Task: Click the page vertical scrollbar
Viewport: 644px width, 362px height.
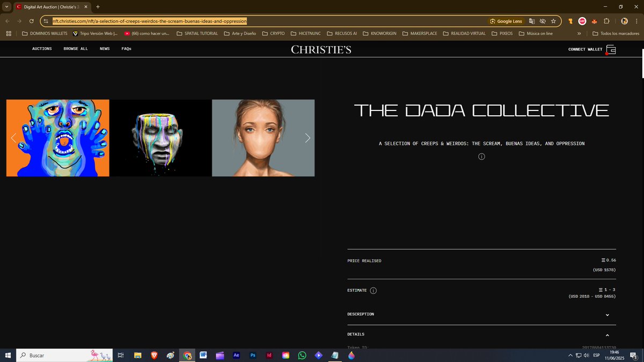Action: click(x=642, y=63)
